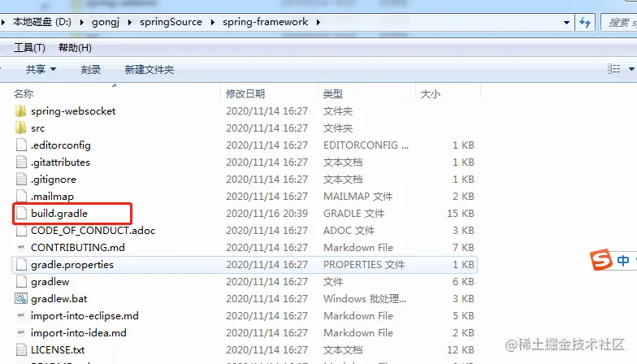The height and width of the screenshot is (364, 637).
Task: Click the .mailmap file icon
Action: [x=21, y=197]
